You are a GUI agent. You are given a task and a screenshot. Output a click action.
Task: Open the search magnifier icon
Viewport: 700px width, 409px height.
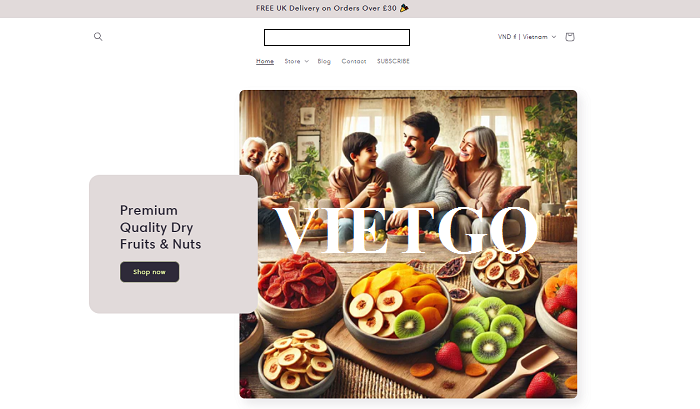(x=98, y=37)
